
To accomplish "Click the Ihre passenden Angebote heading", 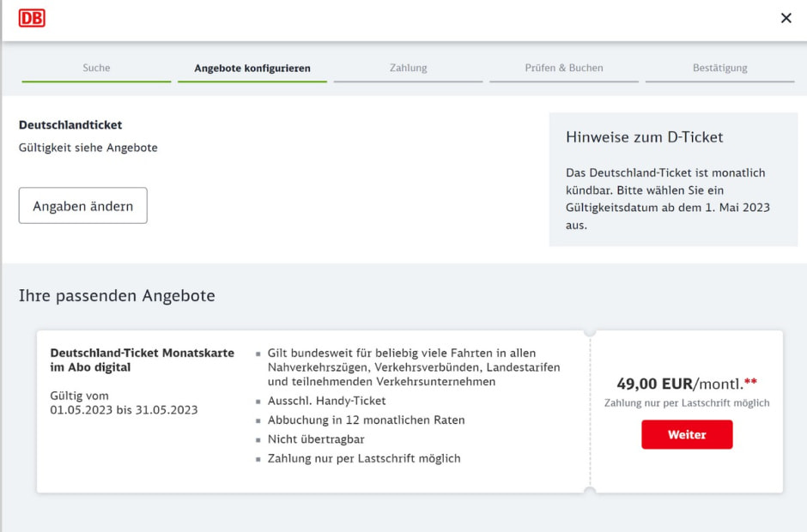I will click(117, 296).
